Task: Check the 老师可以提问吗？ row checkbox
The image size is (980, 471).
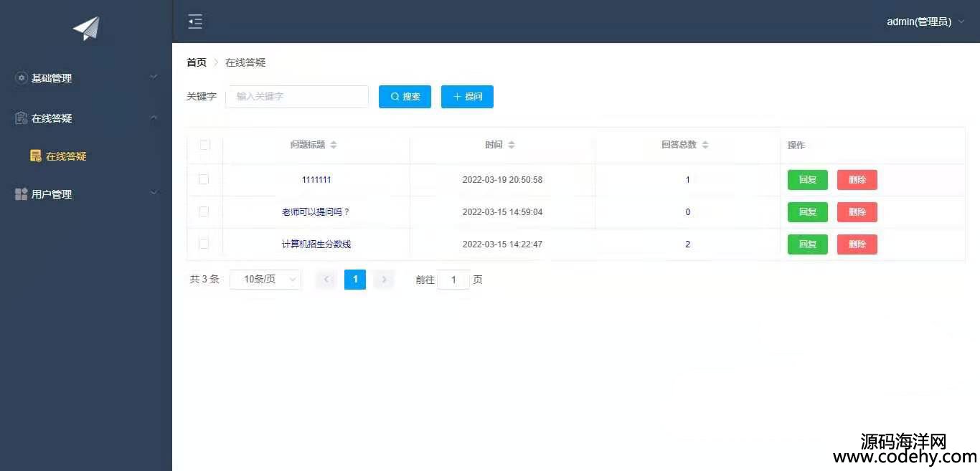Action: point(204,211)
